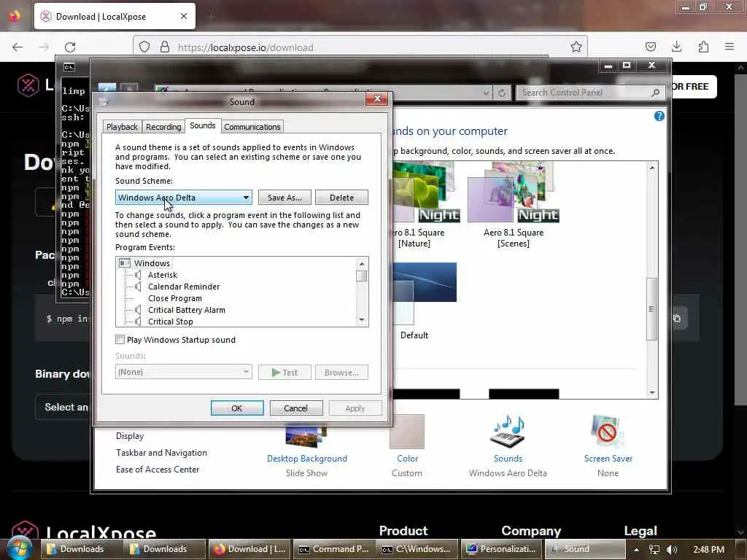Click the taskbar volume speaker icon
The image size is (747, 560).
point(672,550)
